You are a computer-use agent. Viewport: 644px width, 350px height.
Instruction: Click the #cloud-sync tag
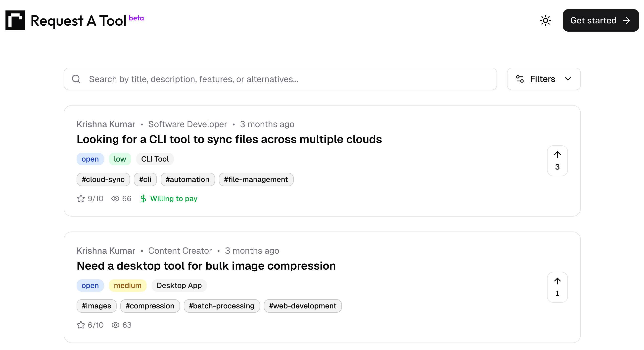pos(103,179)
